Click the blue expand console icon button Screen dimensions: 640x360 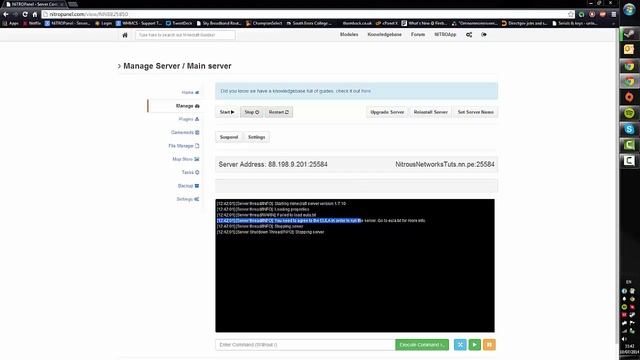point(460,344)
